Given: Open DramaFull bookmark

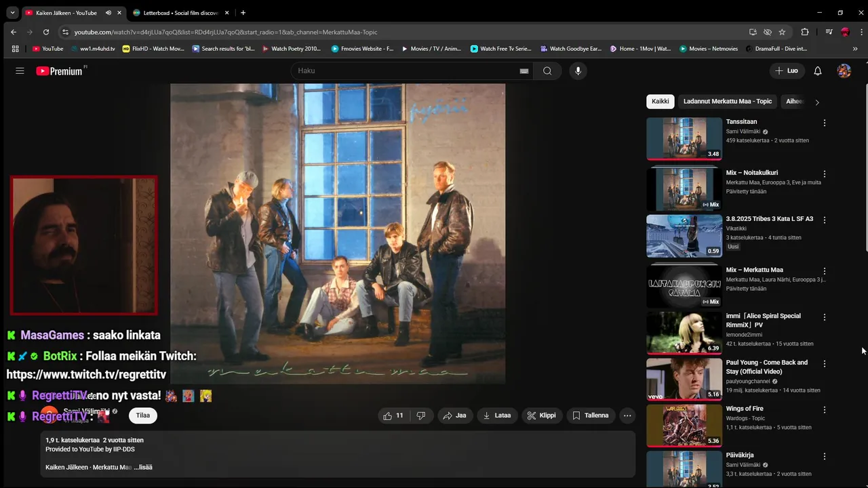Looking at the screenshot, I should (x=776, y=49).
